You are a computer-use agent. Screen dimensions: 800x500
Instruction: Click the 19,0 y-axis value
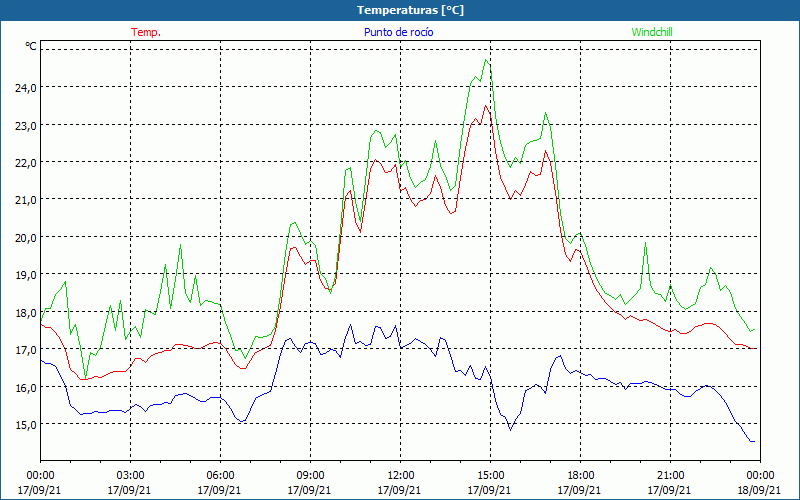(x=25, y=274)
